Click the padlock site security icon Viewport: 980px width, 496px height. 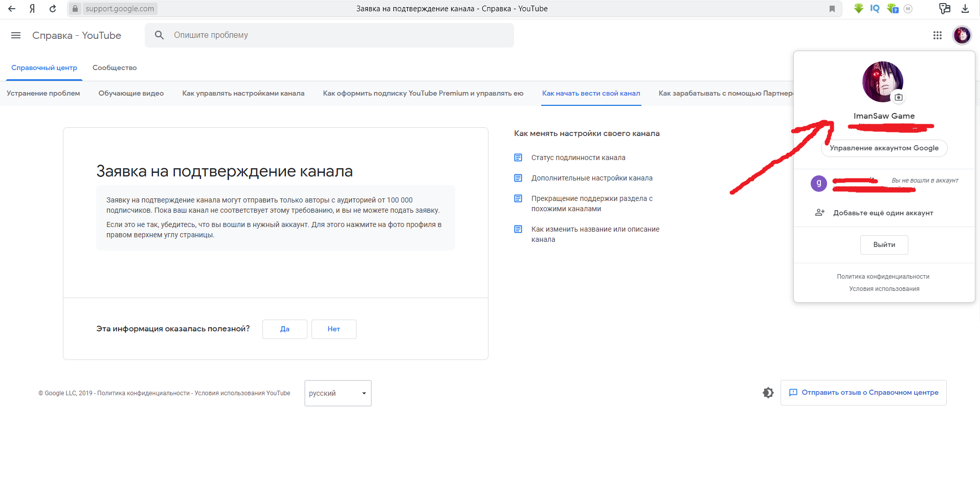[75, 9]
